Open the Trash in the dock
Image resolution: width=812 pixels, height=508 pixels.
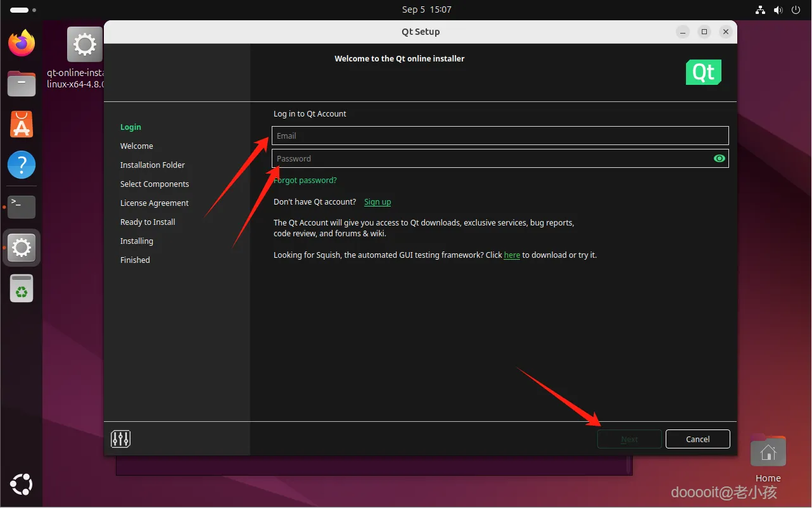22,288
